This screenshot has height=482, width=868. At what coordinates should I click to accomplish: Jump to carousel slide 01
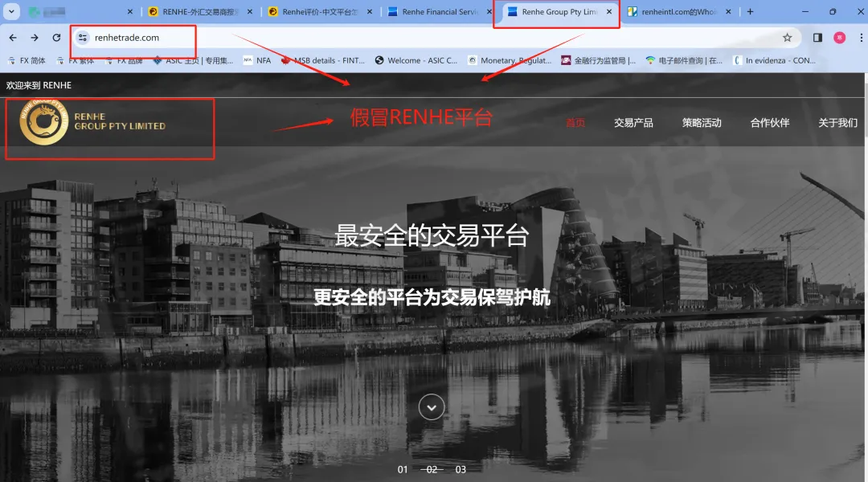click(x=403, y=469)
